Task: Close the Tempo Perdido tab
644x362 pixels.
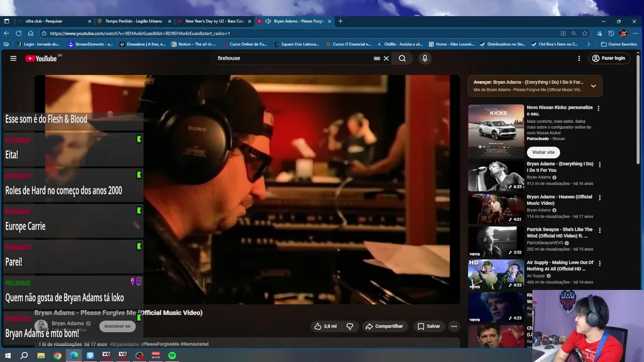Action: click(x=170, y=21)
